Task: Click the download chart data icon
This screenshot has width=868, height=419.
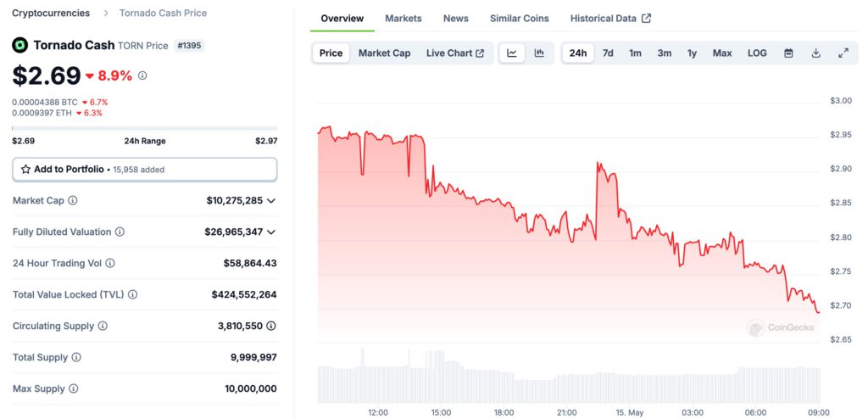Action: (x=815, y=53)
